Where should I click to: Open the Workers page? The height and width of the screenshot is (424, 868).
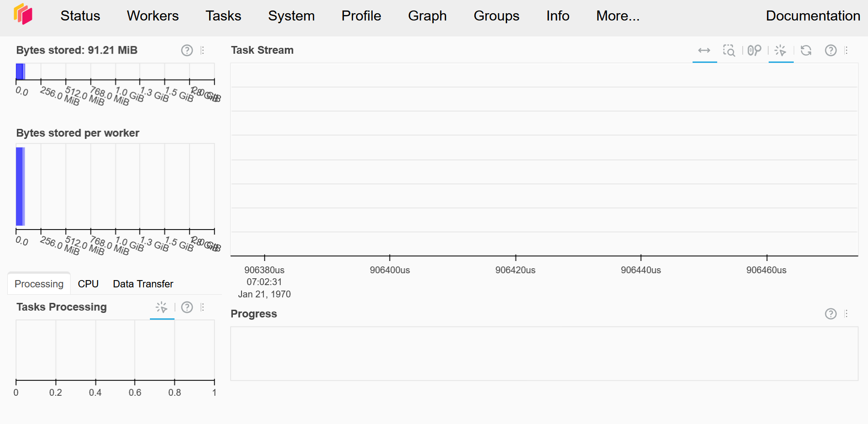click(153, 15)
